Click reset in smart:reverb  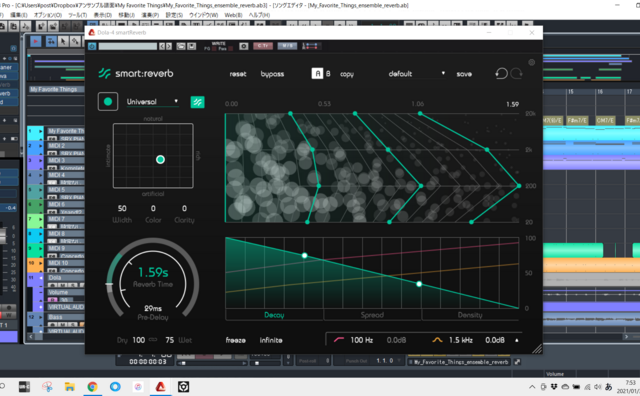[x=238, y=74]
